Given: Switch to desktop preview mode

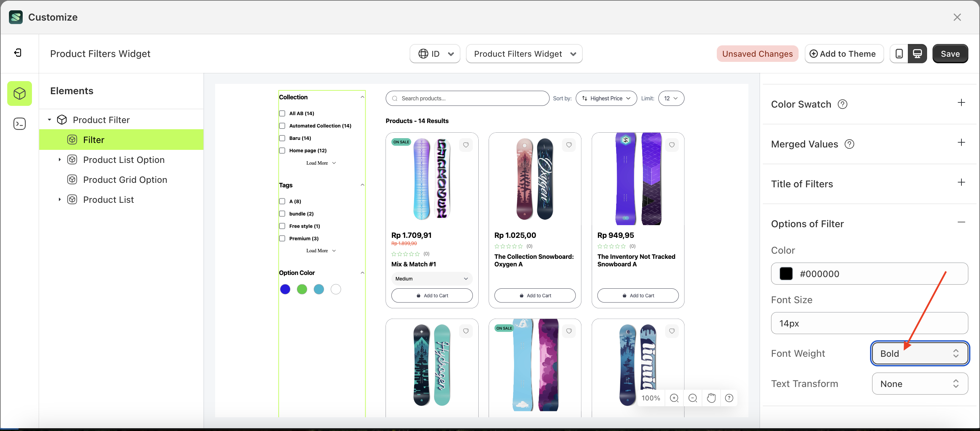Looking at the screenshot, I should pos(917,53).
